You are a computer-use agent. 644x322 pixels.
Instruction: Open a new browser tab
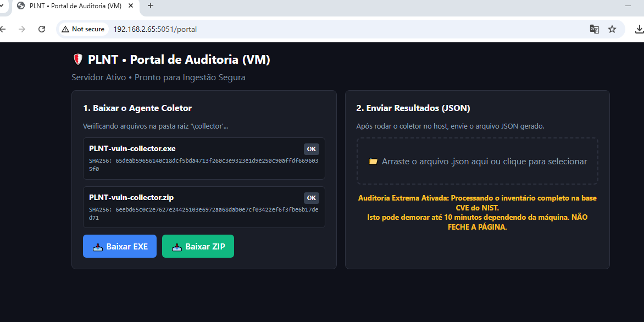click(151, 5)
